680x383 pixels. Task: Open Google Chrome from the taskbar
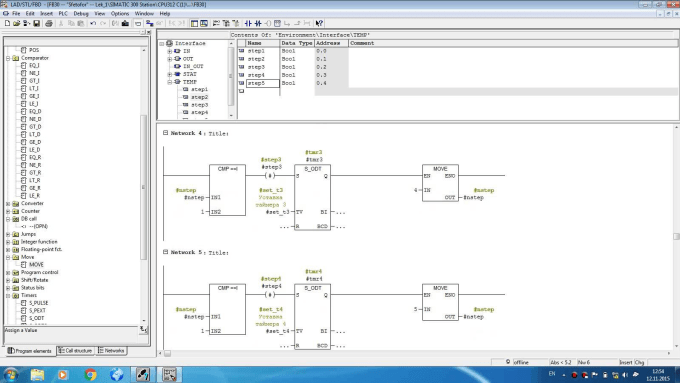click(x=90, y=374)
